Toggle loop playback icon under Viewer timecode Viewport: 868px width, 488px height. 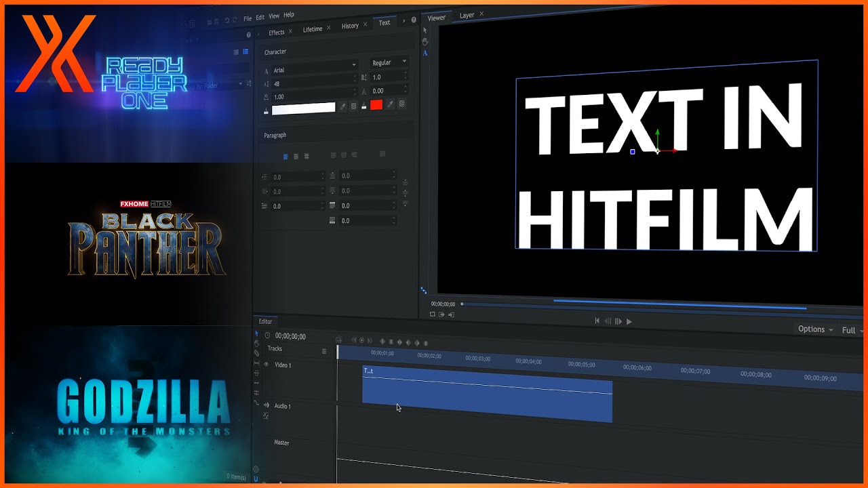point(433,314)
